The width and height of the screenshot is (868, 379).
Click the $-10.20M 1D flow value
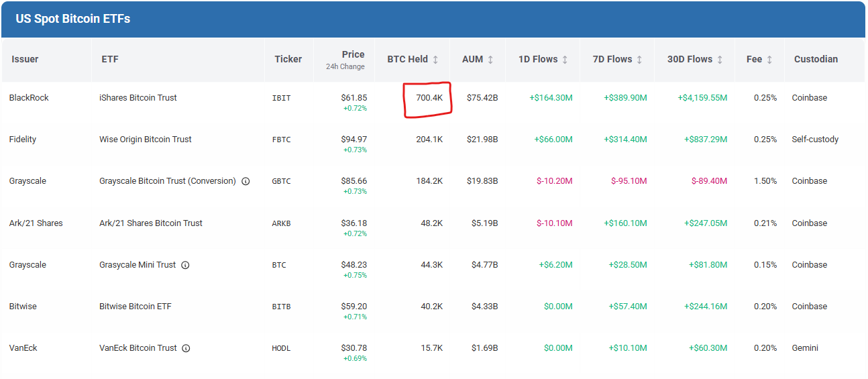(x=554, y=181)
